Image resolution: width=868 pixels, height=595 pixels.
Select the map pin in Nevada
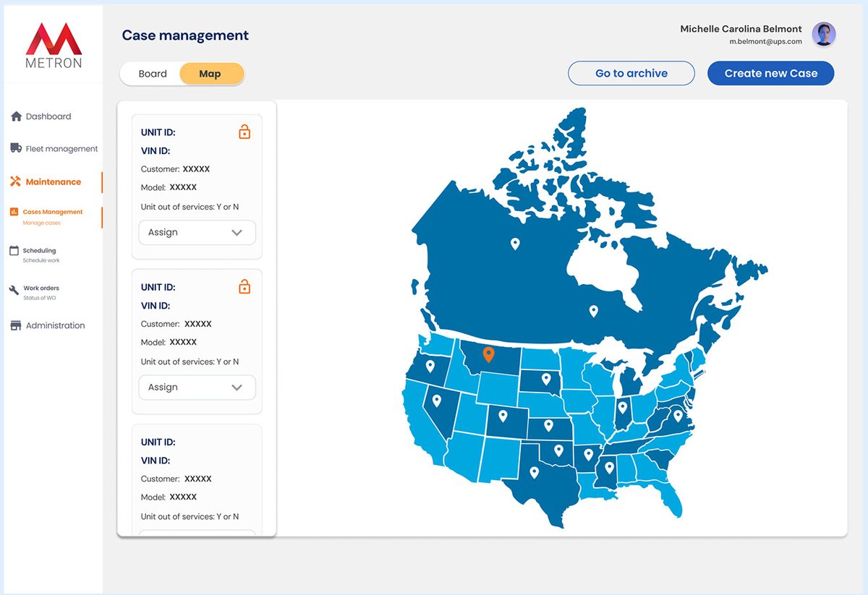[x=437, y=400]
